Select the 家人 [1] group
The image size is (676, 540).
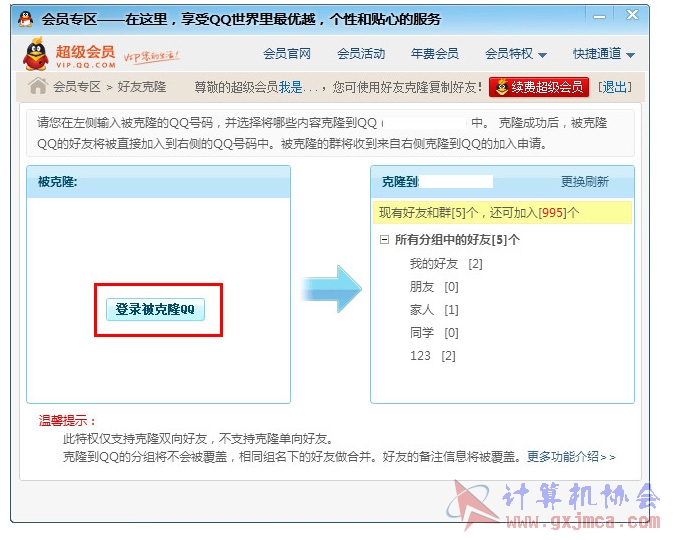pyautogui.click(x=434, y=309)
